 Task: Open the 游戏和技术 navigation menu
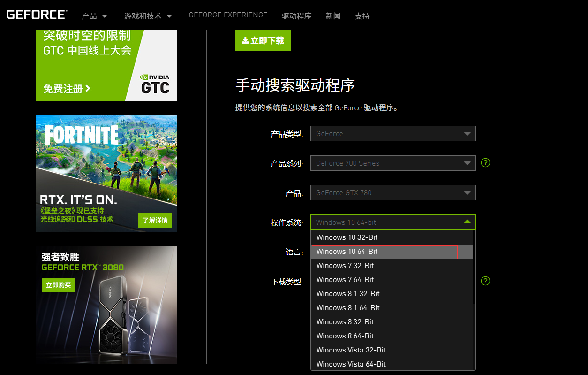pyautogui.click(x=148, y=16)
